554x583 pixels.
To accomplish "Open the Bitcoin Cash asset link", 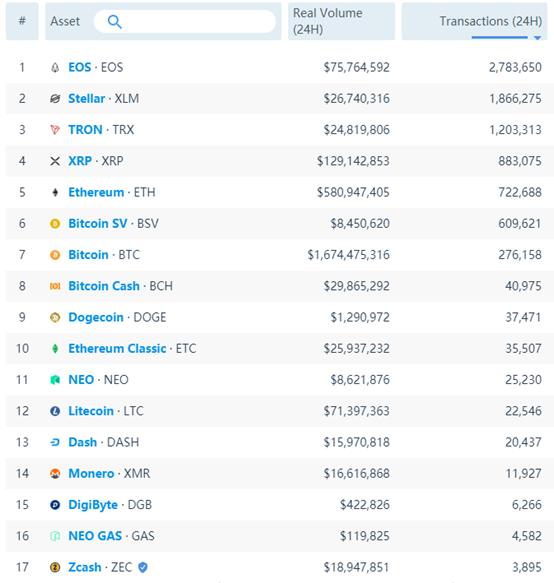I will (104, 286).
